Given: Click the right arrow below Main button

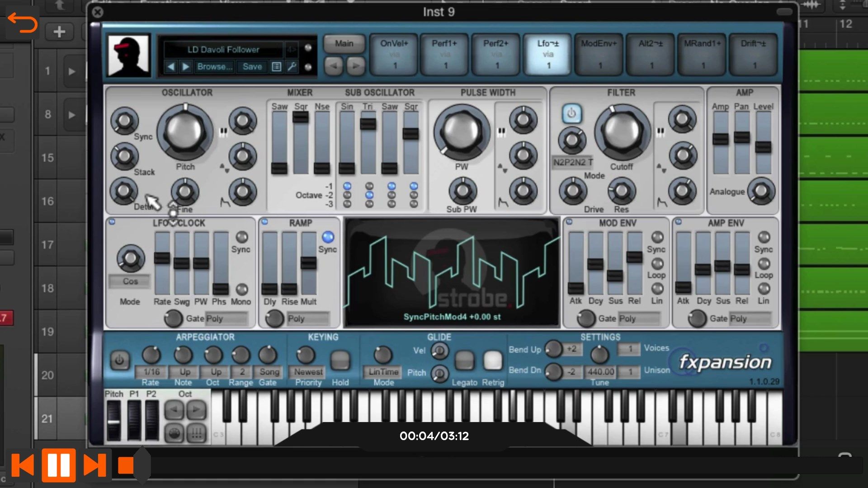Looking at the screenshot, I should coord(356,66).
